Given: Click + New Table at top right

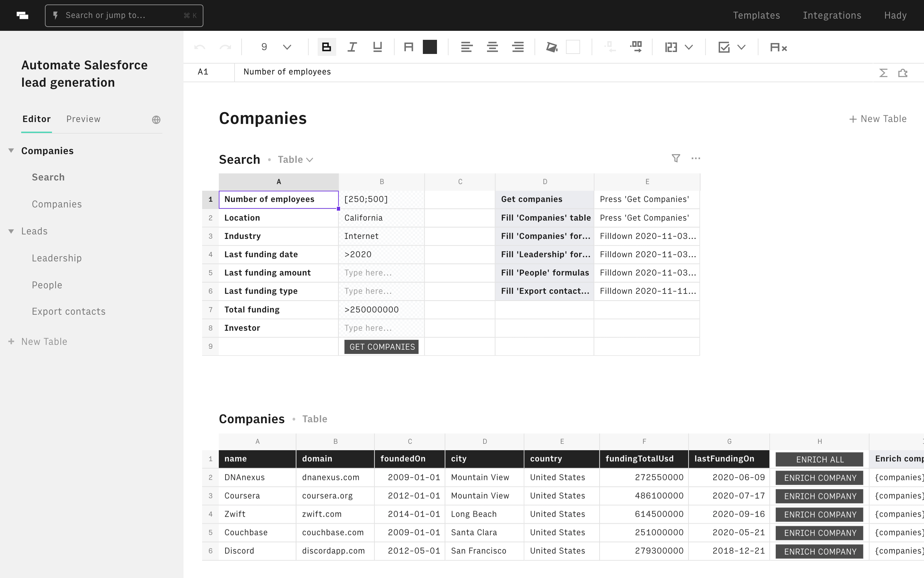Looking at the screenshot, I should 878,119.
